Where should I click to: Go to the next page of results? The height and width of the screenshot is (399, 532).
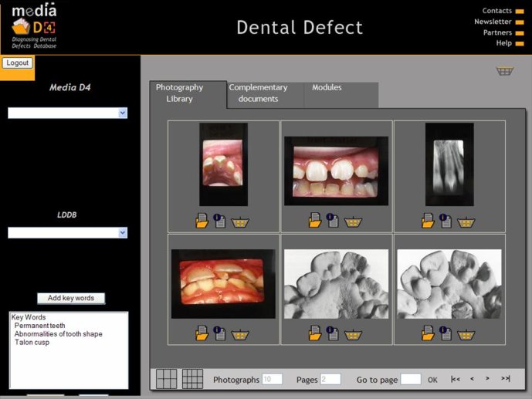click(487, 379)
